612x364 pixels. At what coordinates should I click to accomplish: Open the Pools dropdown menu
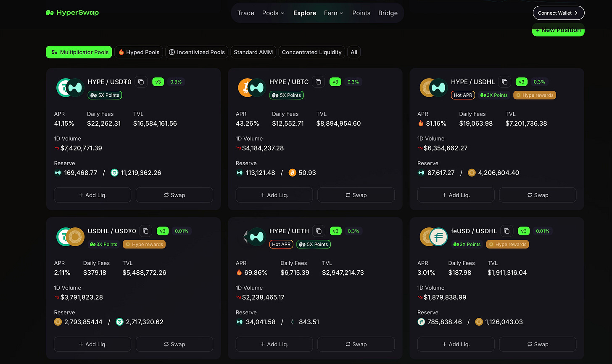coord(273,13)
